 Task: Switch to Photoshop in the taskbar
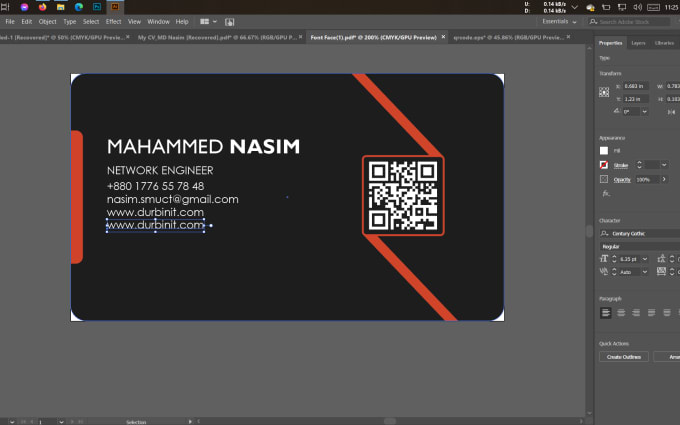coord(97,7)
